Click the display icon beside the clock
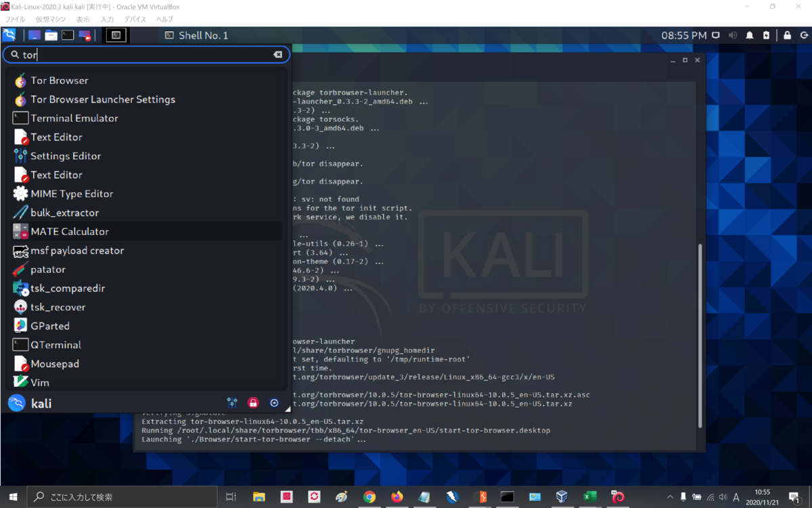This screenshot has width=812, height=508. pos(716,35)
